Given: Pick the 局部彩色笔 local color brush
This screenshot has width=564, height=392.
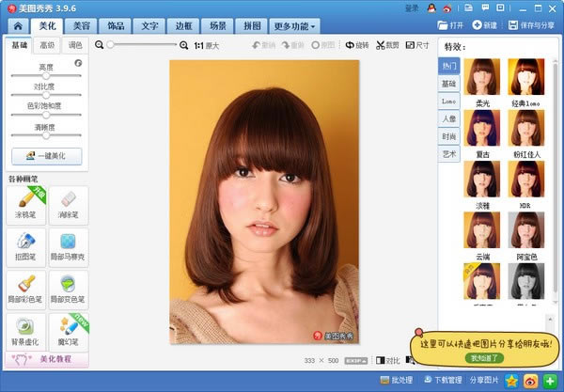Looking at the screenshot, I should coord(25,289).
